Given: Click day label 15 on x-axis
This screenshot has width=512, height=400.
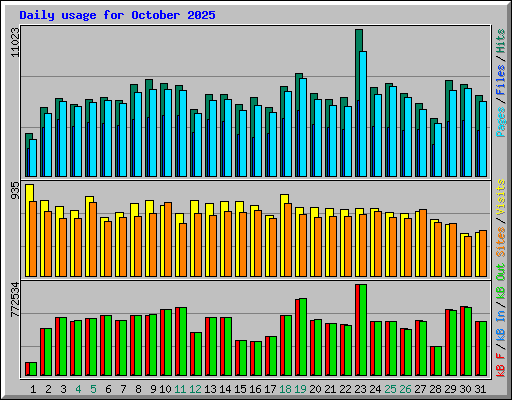Looking at the screenshot, I should click(x=240, y=389).
